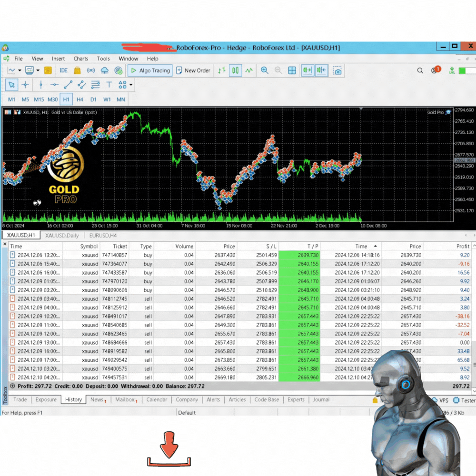The image size is (476, 476).
Task: Click the connection status icon near green bar
Action: tap(452, 70)
